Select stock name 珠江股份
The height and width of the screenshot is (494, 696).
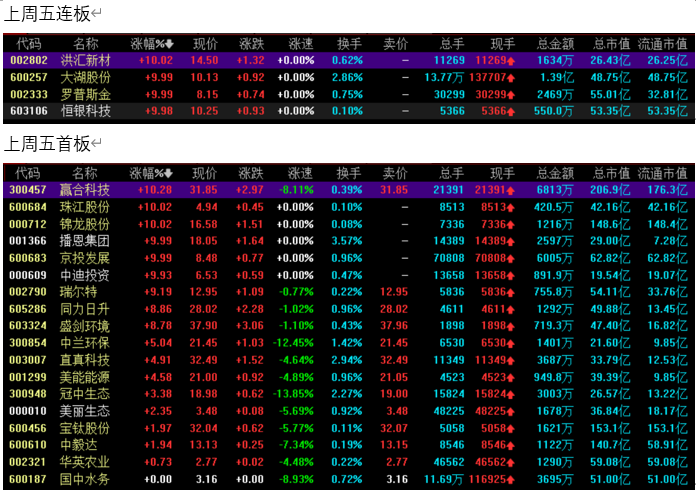tap(84, 207)
